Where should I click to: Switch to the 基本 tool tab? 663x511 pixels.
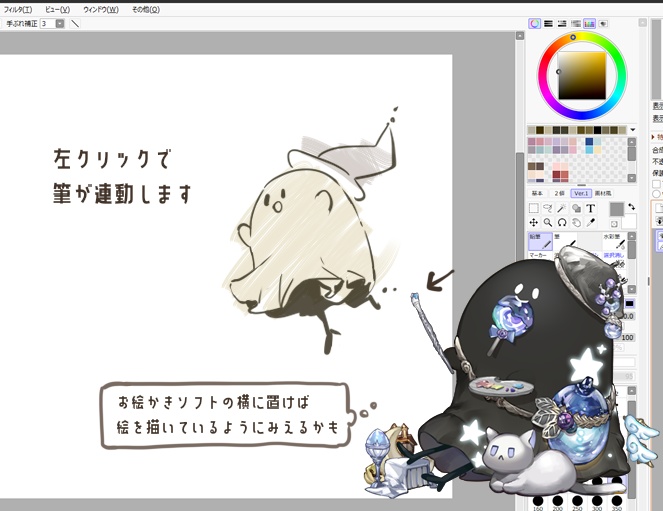(537, 193)
